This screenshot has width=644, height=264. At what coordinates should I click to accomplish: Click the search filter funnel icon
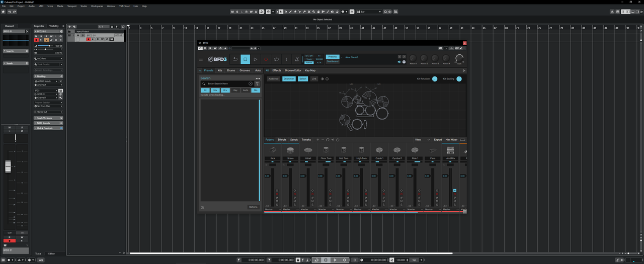tap(257, 83)
